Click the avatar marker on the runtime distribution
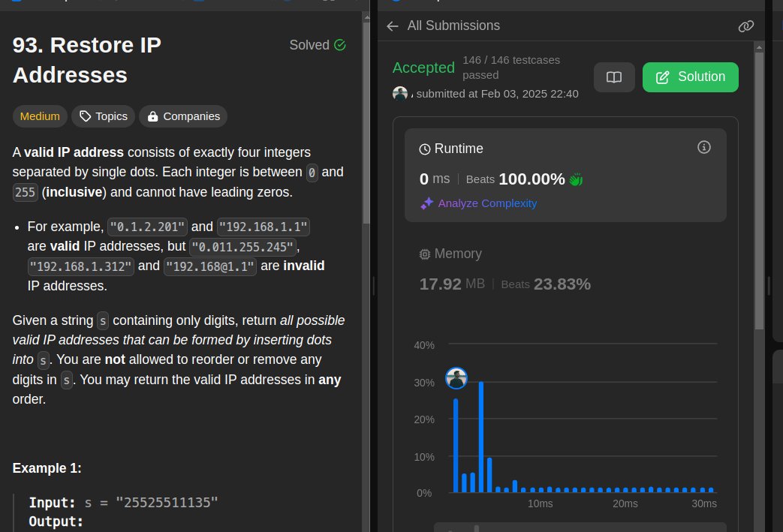783x532 pixels. pos(456,377)
